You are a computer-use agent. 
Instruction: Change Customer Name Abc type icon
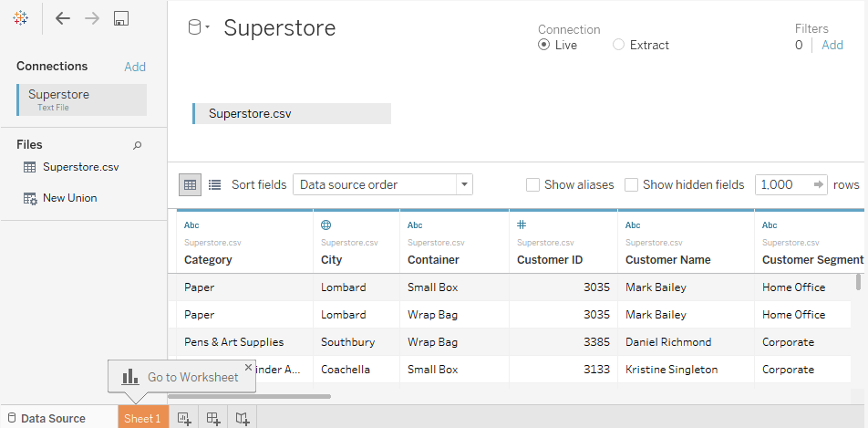click(633, 225)
